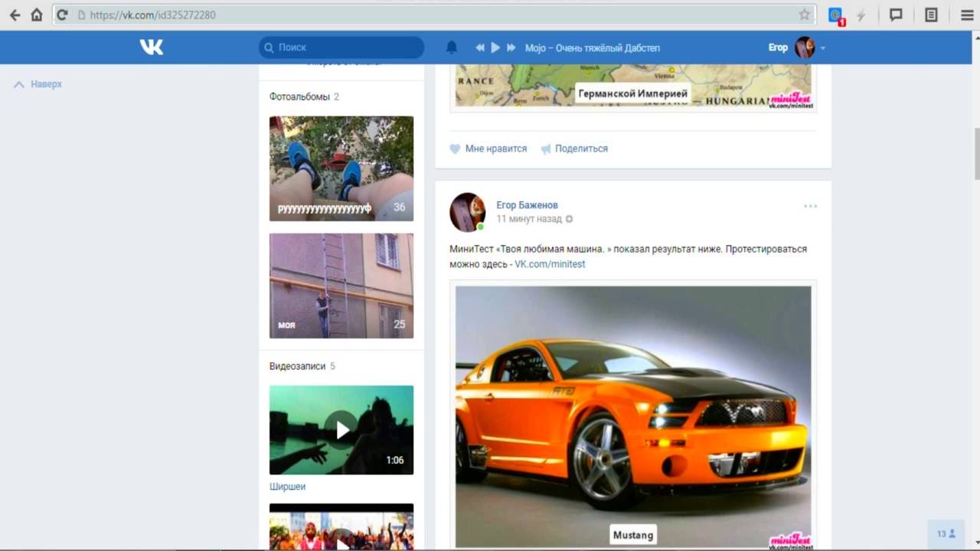Open the chat bubble browser icon
The image size is (980, 551).
896,15
